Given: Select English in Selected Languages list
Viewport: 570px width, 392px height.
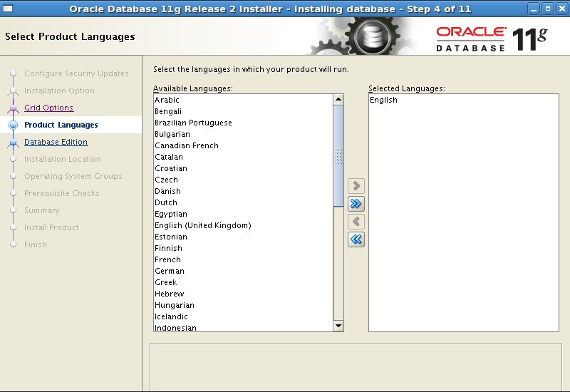Looking at the screenshot, I should click(464, 100).
